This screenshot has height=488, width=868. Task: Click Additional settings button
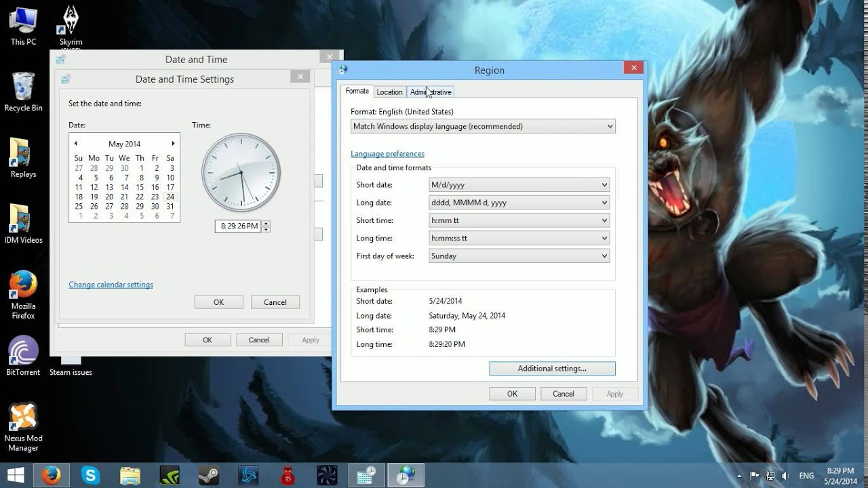(x=552, y=369)
